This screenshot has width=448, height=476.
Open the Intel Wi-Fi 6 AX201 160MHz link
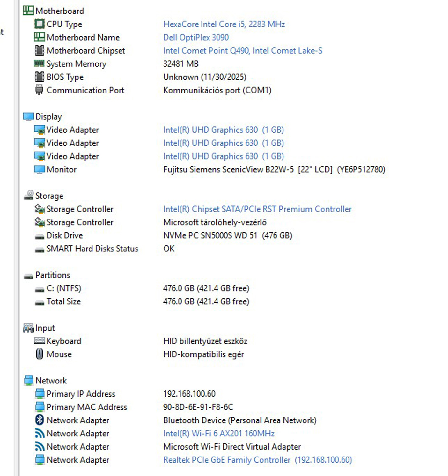[219, 433]
